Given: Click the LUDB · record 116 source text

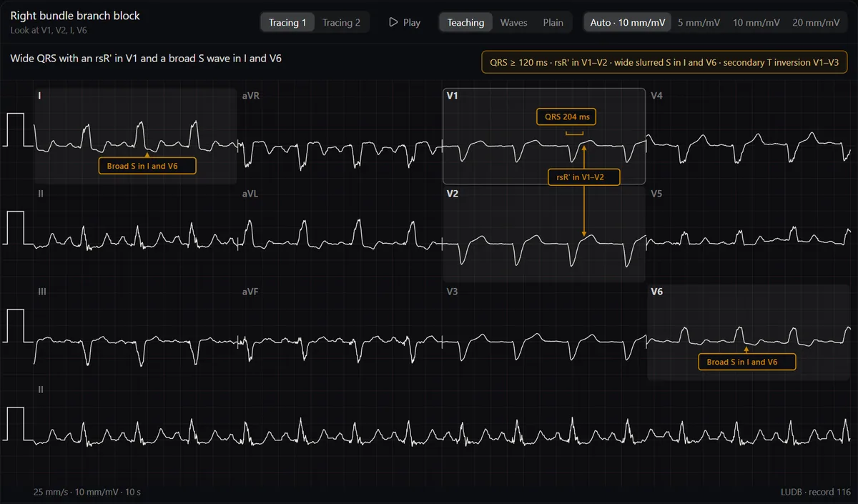Looking at the screenshot, I should 816,492.
